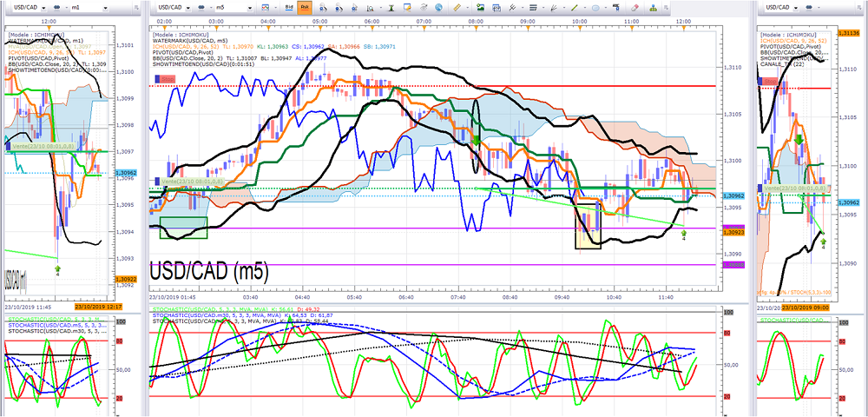Open the m1 timeframe dropdown
868x417 pixels.
pyautogui.click(x=105, y=8)
